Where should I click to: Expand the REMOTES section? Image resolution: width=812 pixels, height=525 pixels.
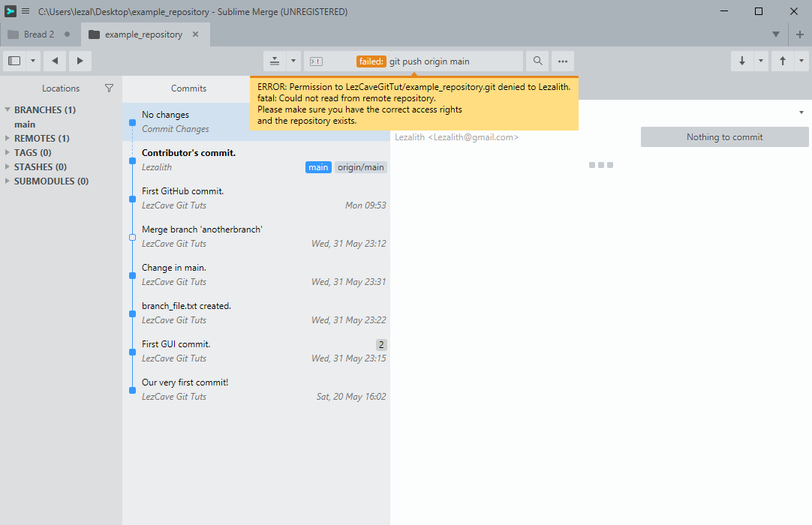pyautogui.click(x=8, y=138)
